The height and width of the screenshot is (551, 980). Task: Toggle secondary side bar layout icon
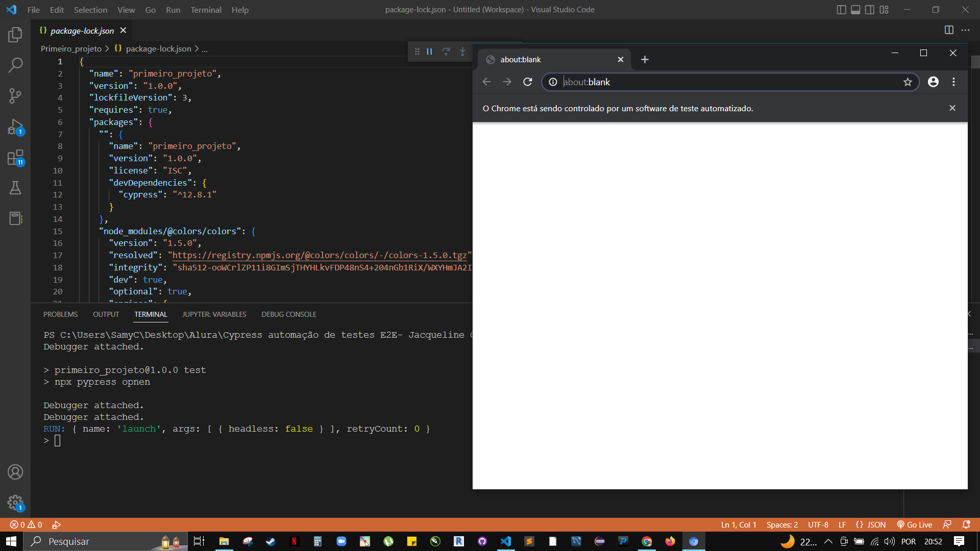click(870, 10)
